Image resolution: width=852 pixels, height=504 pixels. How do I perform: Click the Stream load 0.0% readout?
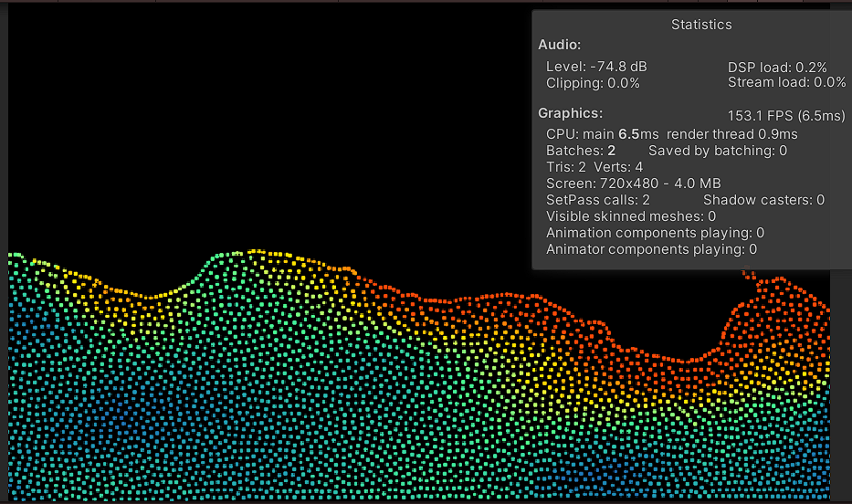tap(786, 83)
